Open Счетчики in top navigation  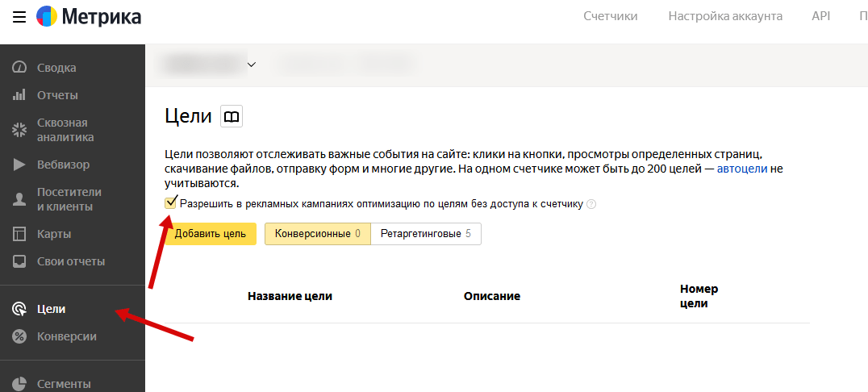coord(610,16)
